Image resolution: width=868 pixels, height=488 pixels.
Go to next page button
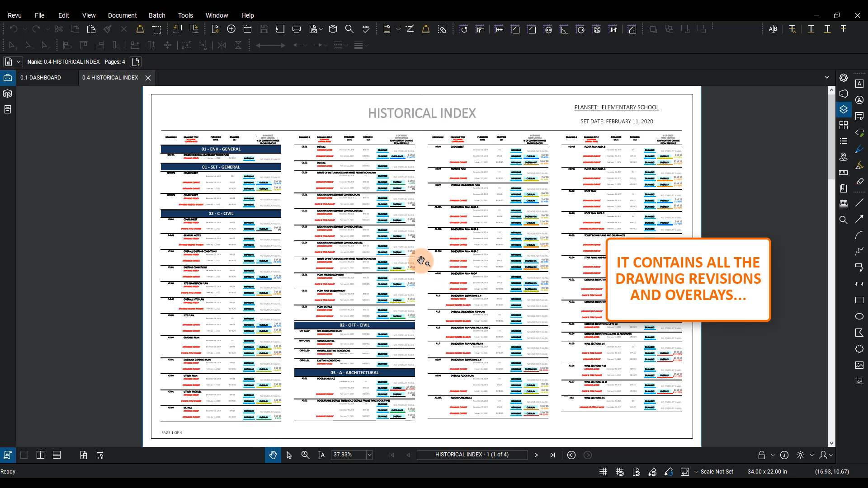pyautogui.click(x=536, y=455)
